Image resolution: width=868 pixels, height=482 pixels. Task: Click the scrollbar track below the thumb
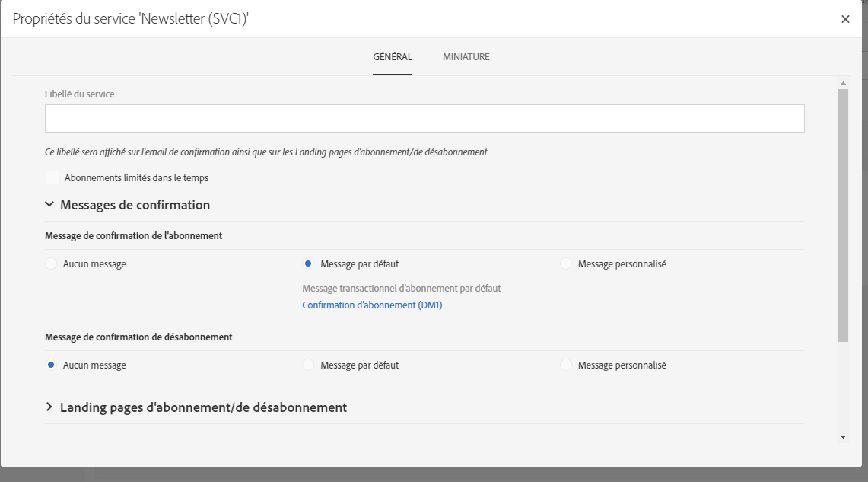coord(843,388)
